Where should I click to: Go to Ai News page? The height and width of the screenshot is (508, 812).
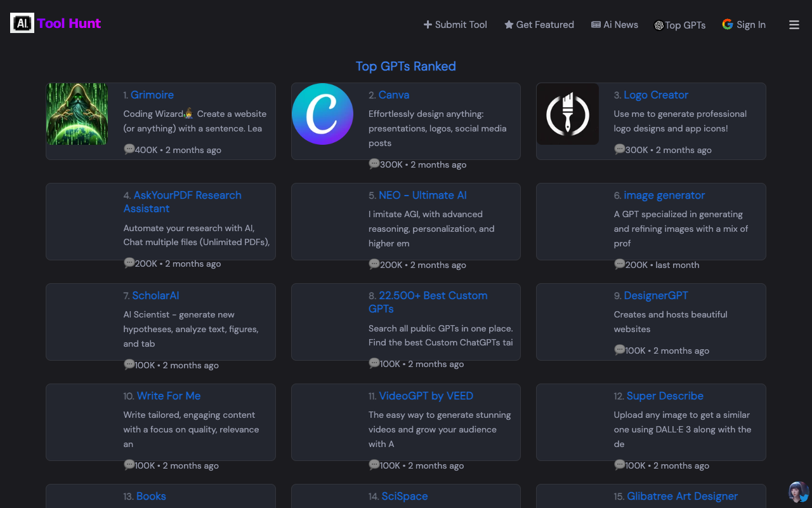coord(615,25)
